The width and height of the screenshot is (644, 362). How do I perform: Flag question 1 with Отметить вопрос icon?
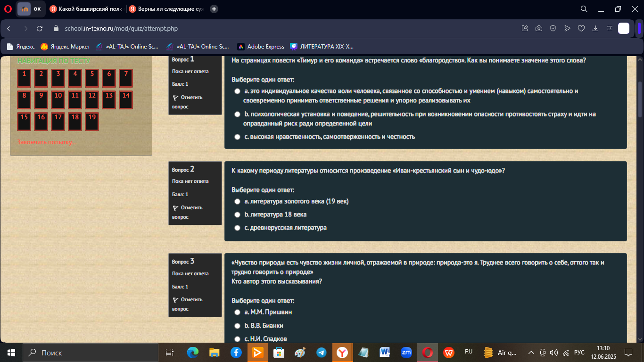(x=175, y=98)
